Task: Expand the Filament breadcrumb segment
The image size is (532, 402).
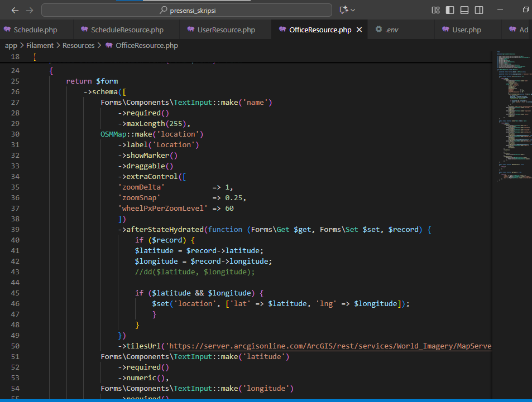Action: click(39, 45)
